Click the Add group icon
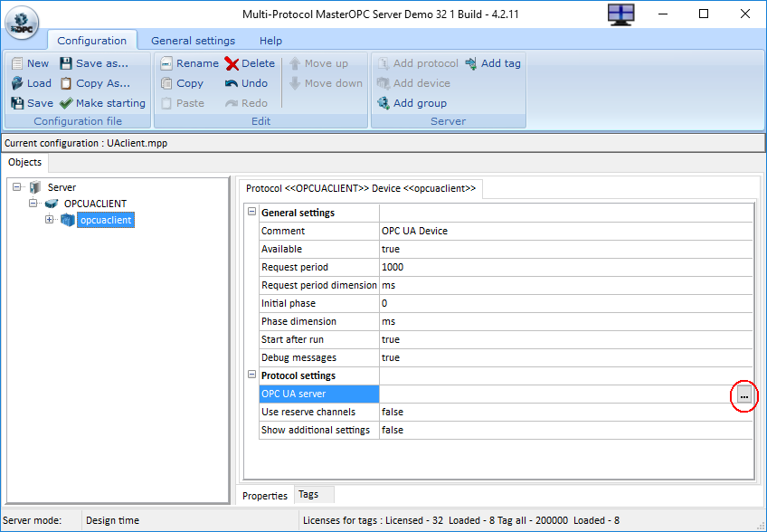The image size is (767, 532). 383,103
